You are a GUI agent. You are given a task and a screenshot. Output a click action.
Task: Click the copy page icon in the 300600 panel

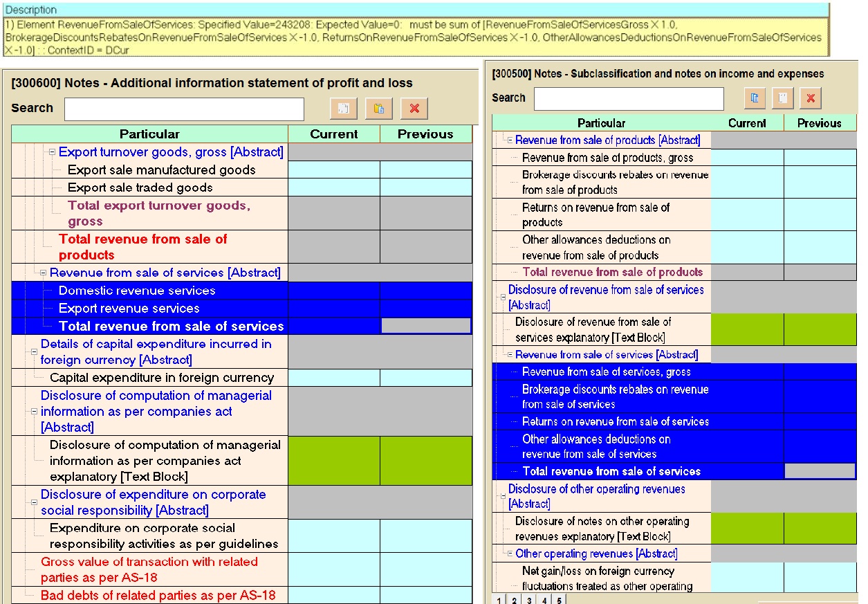pos(344,109)
